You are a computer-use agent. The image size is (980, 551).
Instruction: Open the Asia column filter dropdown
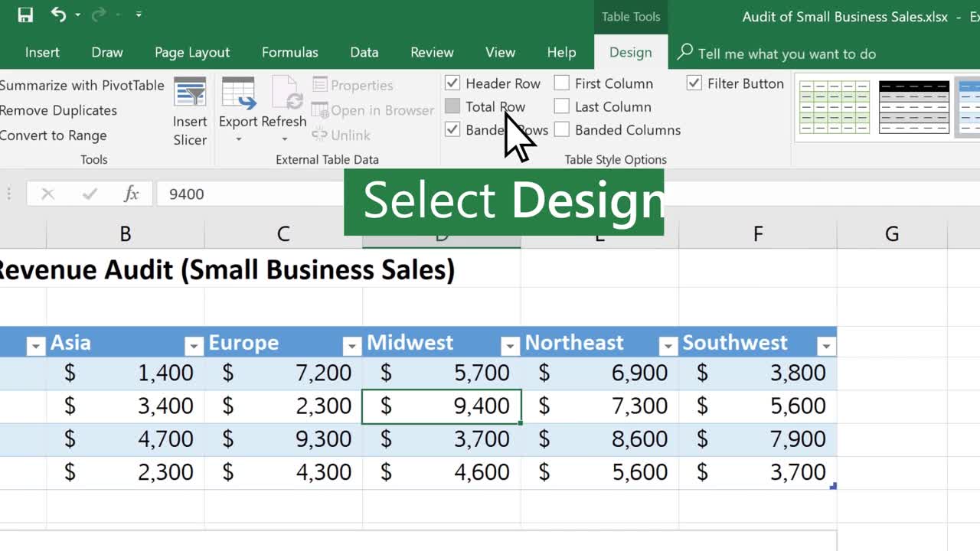coord(194,347)
